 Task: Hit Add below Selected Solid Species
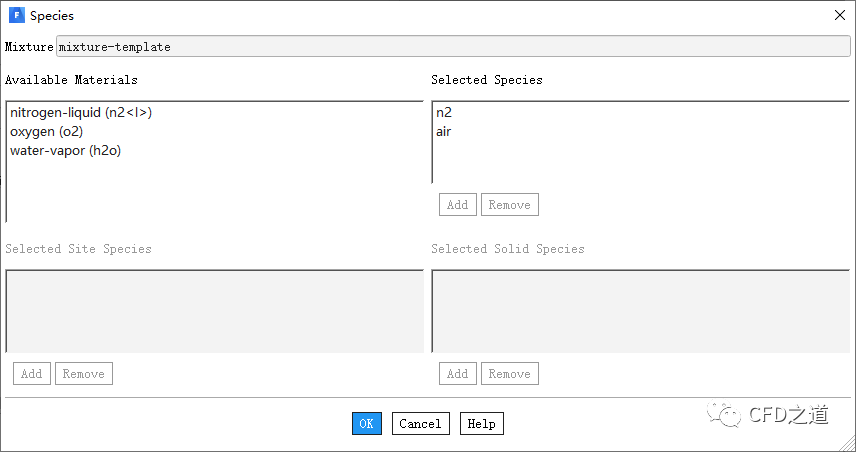tap(457, 374)
